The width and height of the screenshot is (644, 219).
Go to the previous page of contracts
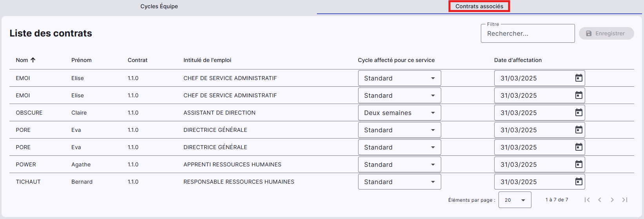point(600,200)
